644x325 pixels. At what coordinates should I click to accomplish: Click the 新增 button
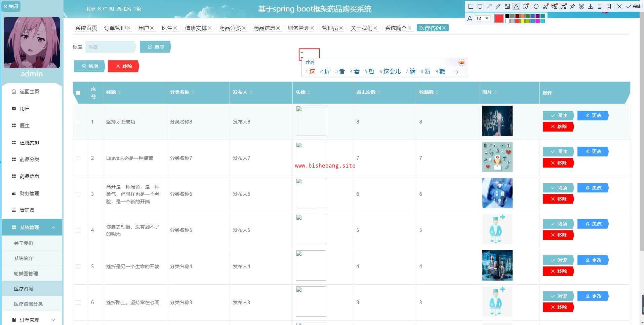point(90,66)
